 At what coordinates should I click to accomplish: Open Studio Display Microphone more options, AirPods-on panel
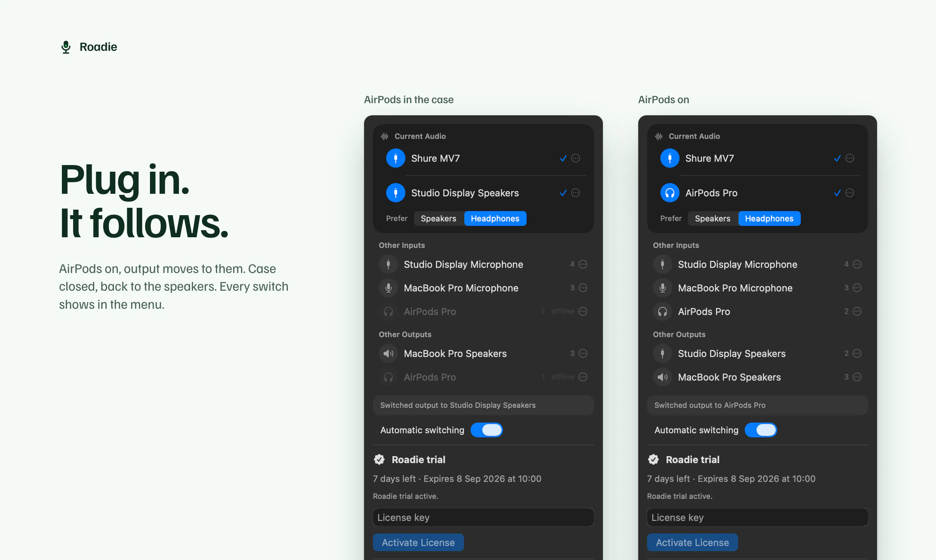(858, 264)
